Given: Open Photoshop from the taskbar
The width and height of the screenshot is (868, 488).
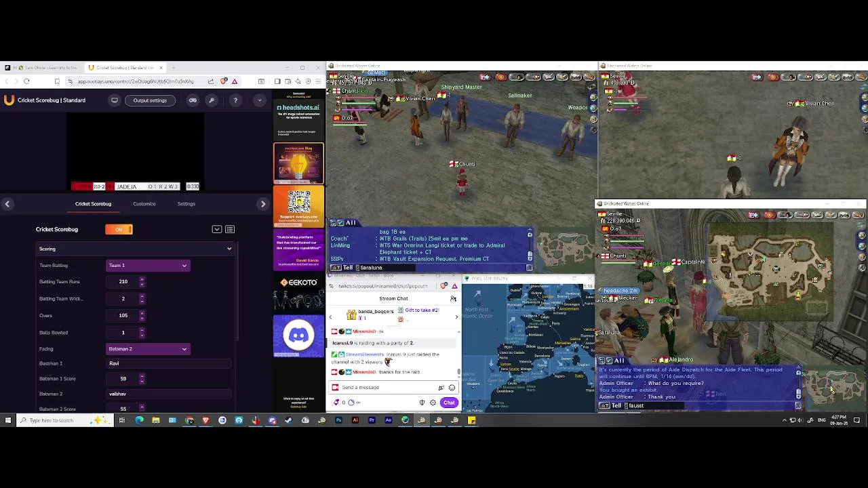Looking at the screenshot, I should (x=338, y=420).
